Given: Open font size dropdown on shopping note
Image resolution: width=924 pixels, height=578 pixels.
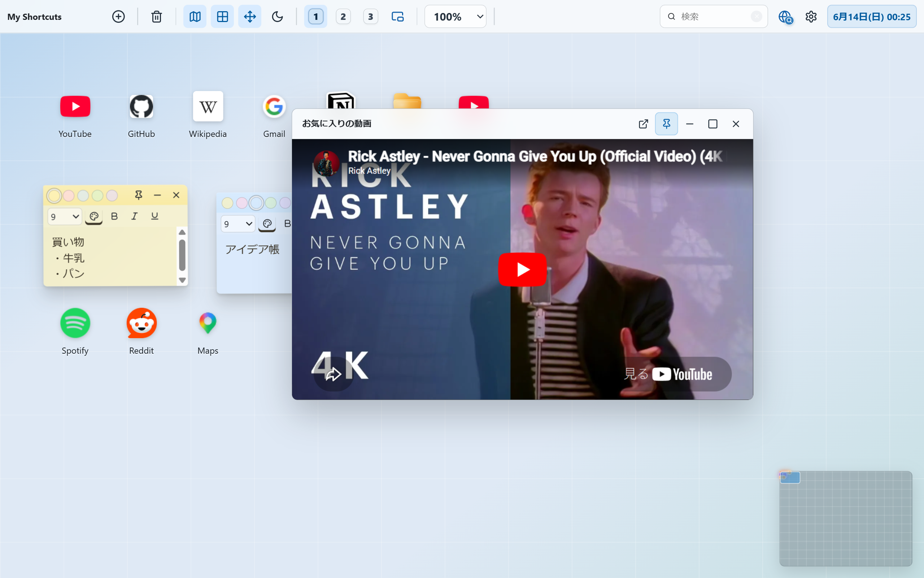Looking at the screenshot, I should coord(65,216).
